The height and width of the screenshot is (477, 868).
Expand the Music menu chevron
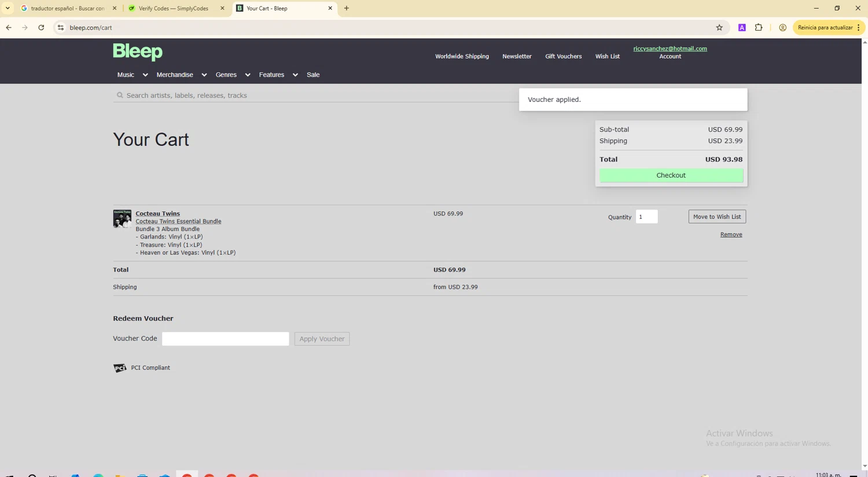[x=145, y=75]
